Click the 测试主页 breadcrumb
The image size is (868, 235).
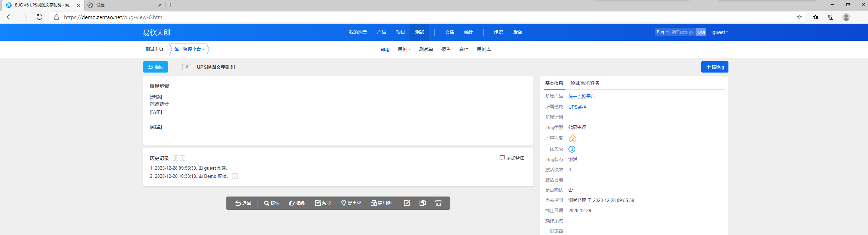155,49
